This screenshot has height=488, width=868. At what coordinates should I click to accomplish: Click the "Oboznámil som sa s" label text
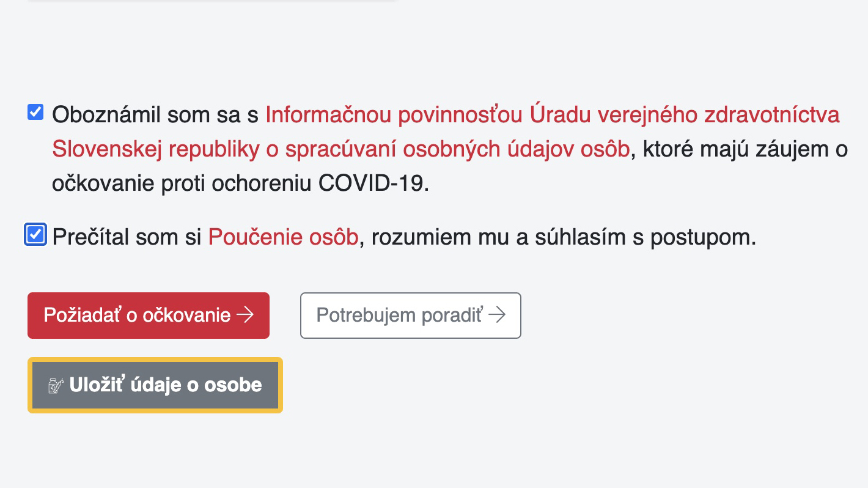pos(156,115)
